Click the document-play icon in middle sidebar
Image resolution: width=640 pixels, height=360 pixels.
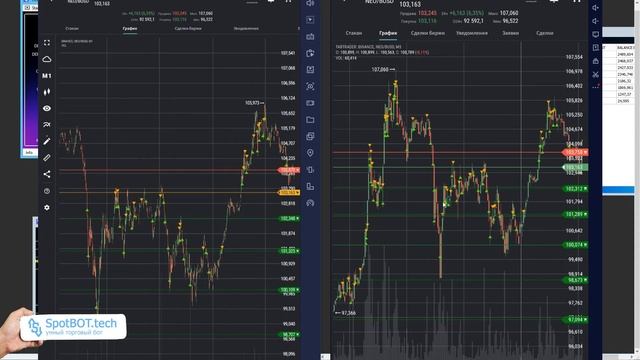click(310, 53)
